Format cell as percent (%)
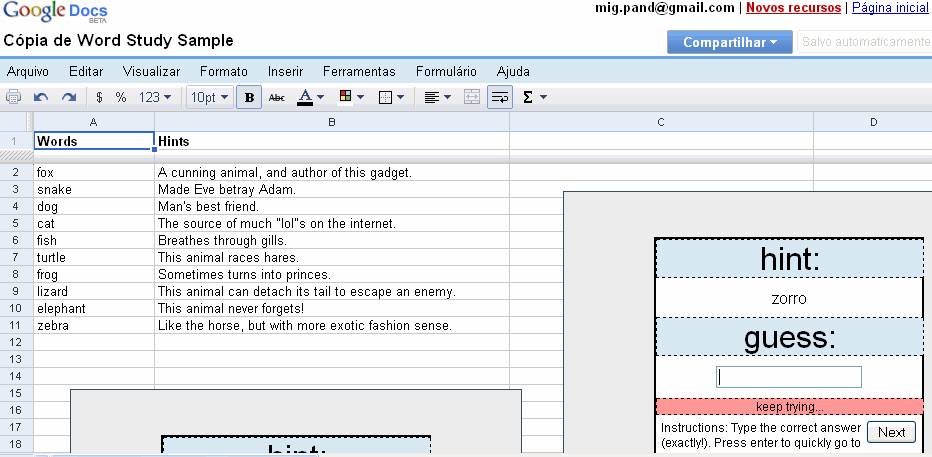This screenshot has height=457, width=932. (x=121, y=97)
